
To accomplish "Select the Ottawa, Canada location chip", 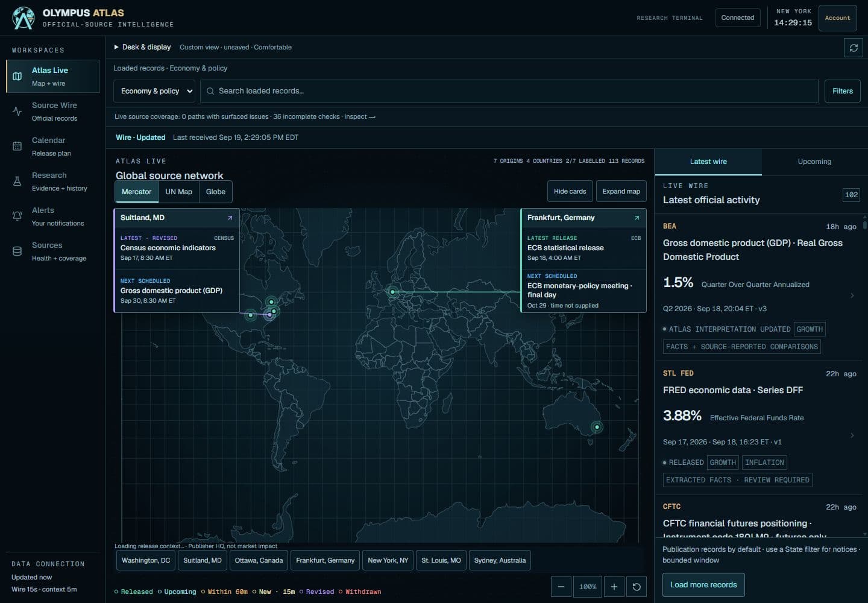I will tap(259, 561).
